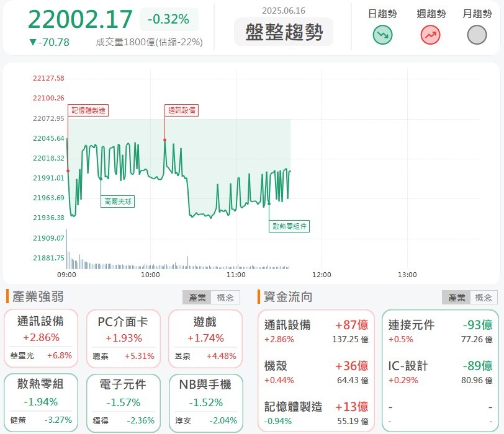Screen dimensions: 504x434
Task: Click the 22127.58 price axis label
Action: (48, 78)
